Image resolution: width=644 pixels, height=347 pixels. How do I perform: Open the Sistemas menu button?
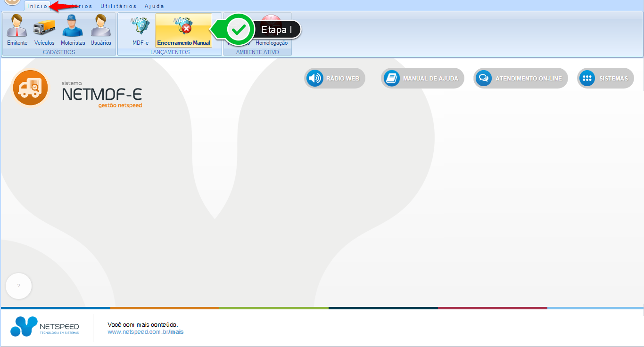(x=605, y=78)
